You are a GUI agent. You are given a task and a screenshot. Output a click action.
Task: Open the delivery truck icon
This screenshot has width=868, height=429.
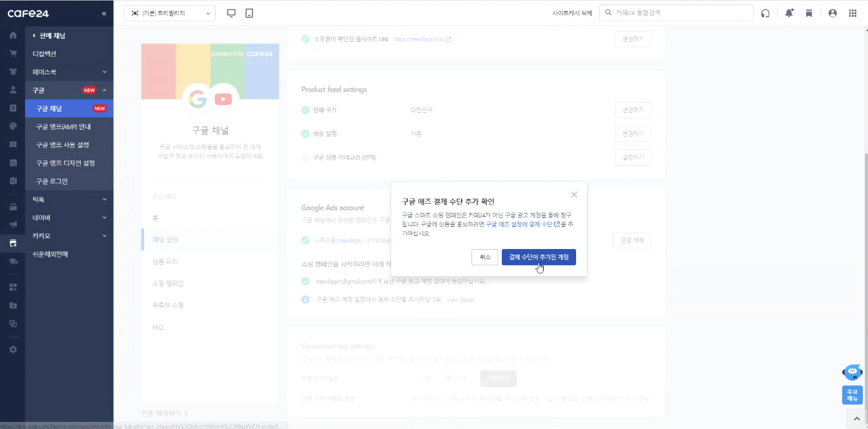tap(13, 261)
